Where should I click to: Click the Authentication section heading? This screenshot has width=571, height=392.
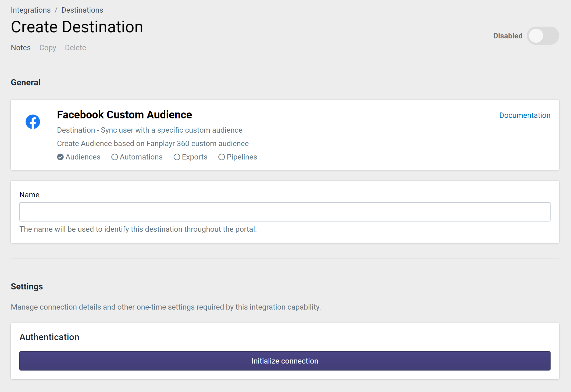point(49,337)
